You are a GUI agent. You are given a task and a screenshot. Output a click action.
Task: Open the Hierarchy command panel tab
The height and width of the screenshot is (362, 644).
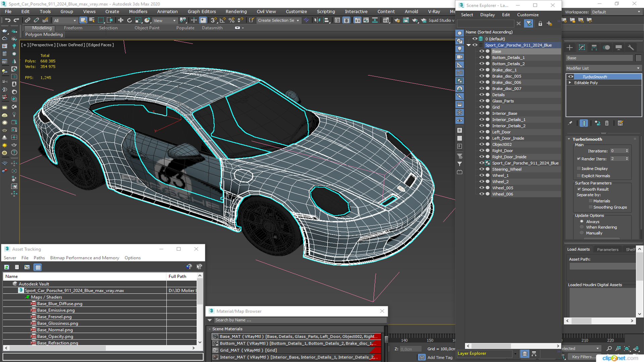(594, 48)
